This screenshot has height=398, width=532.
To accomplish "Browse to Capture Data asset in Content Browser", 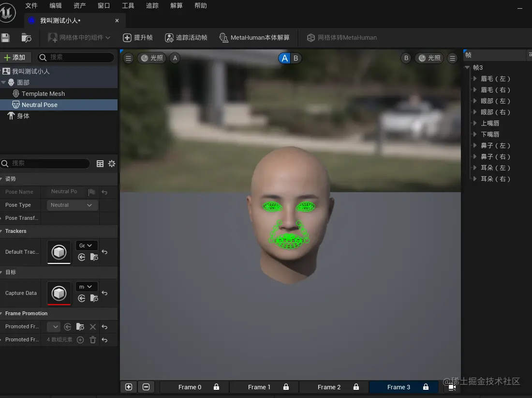I will (x=94, y=298).
